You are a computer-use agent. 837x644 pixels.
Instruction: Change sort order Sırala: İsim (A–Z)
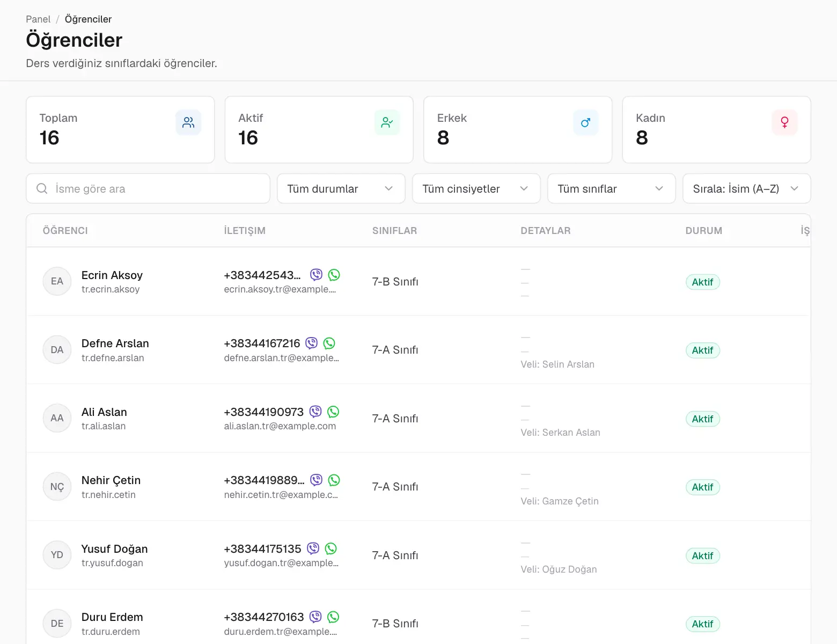[x=747, y=188]
